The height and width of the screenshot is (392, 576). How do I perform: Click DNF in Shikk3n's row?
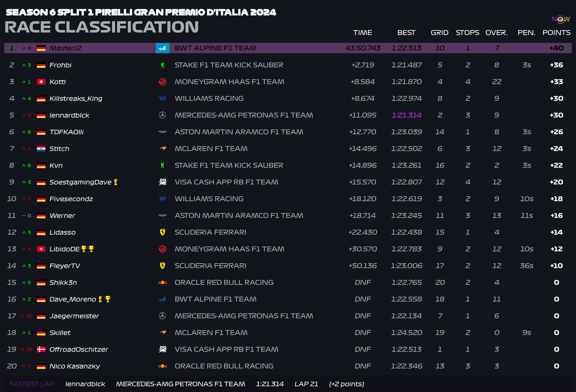(x=363, y=282)
